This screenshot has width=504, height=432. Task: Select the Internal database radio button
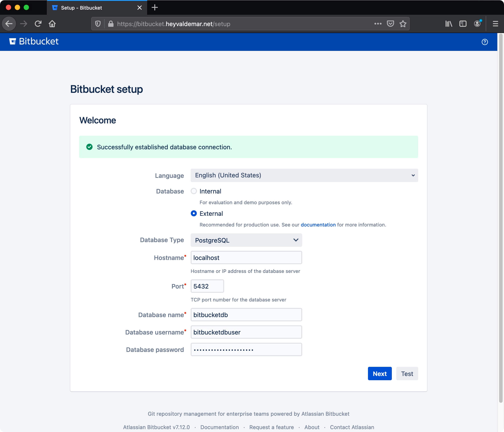click(194, 191)
